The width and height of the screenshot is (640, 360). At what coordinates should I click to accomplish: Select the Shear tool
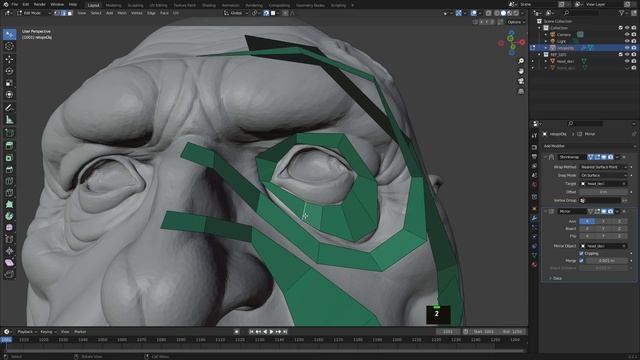click(9, 262)
